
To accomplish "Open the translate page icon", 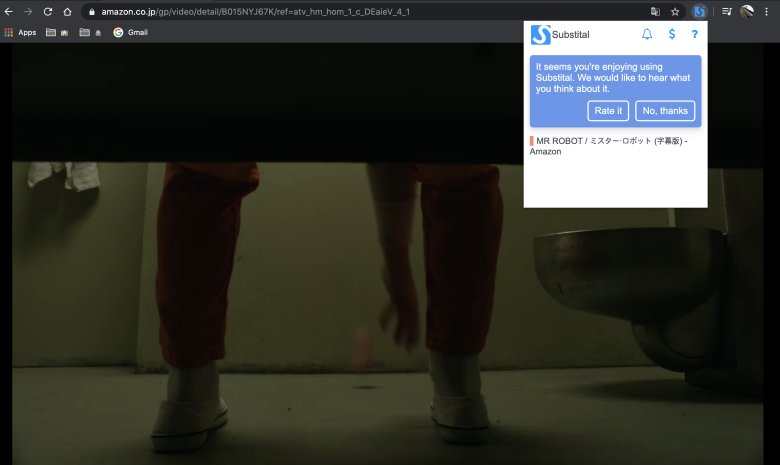I will (655, 11).
